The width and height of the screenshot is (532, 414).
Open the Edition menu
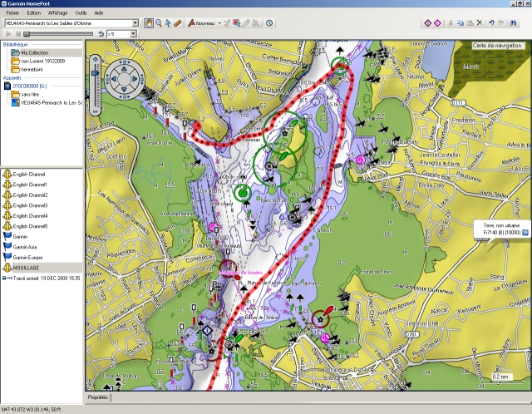[33, 13]
